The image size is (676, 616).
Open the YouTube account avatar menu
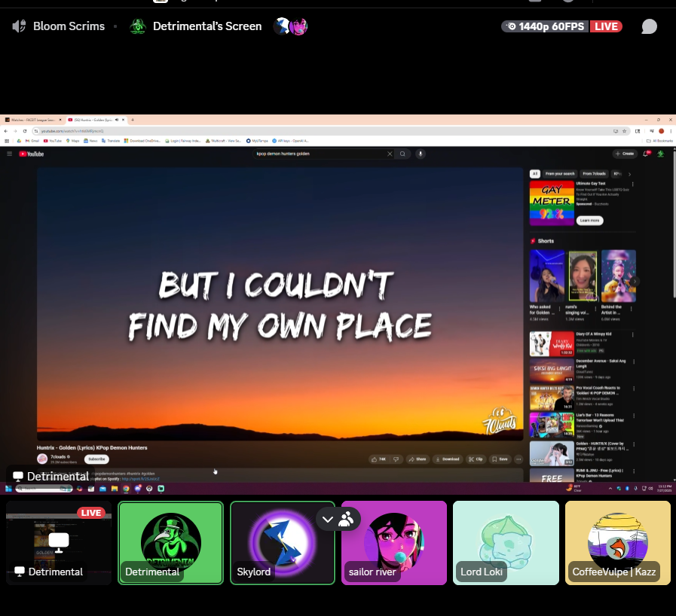pos(660,154)
